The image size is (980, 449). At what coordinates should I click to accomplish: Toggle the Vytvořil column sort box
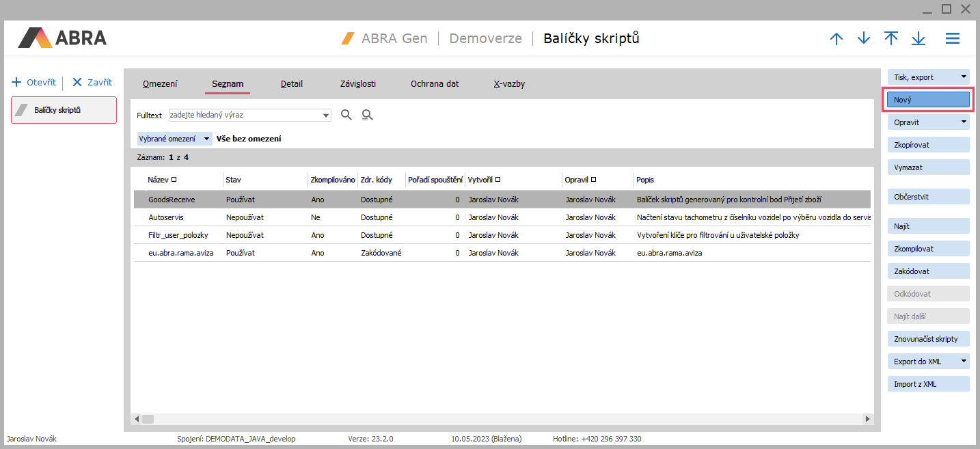tap(498, 180)
